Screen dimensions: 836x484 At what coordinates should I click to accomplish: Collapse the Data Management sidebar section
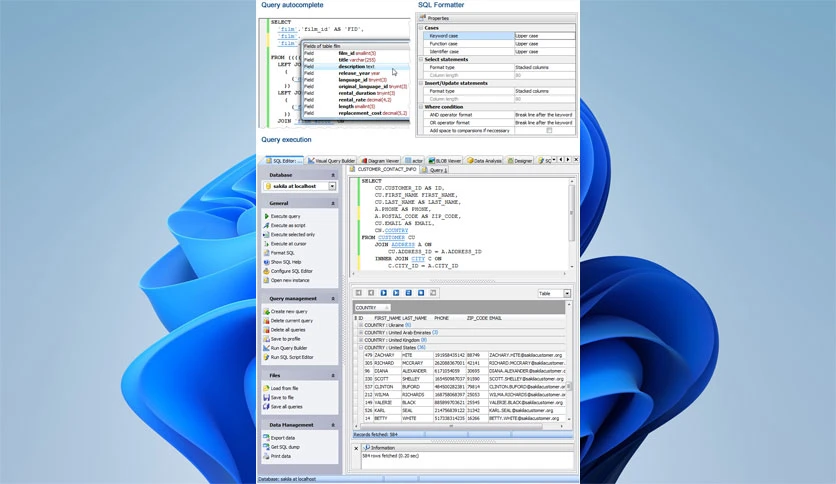(x=333, y=425)
